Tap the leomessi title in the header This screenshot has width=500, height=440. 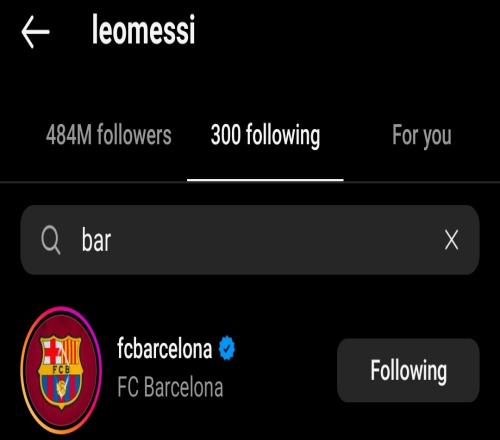(x=143, y=29)
